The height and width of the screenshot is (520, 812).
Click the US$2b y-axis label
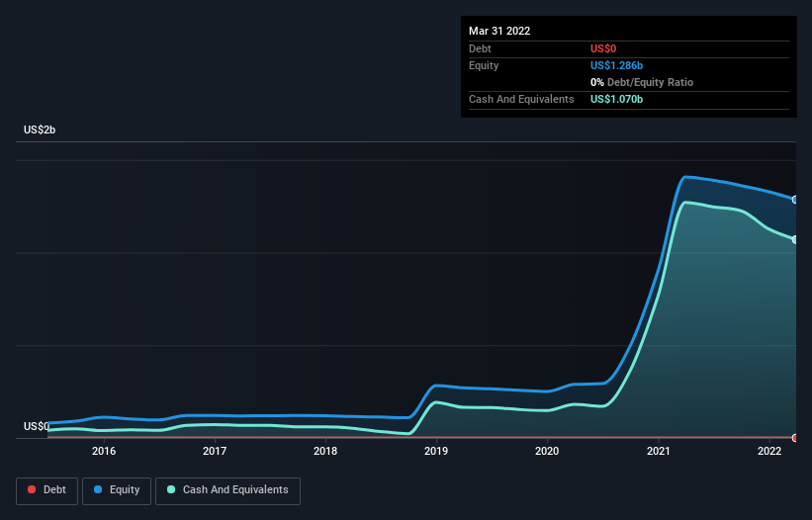(40, 130)
